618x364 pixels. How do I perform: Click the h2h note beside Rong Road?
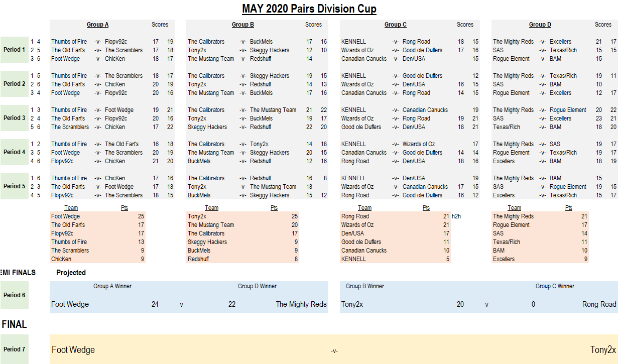tap(456, 216)
